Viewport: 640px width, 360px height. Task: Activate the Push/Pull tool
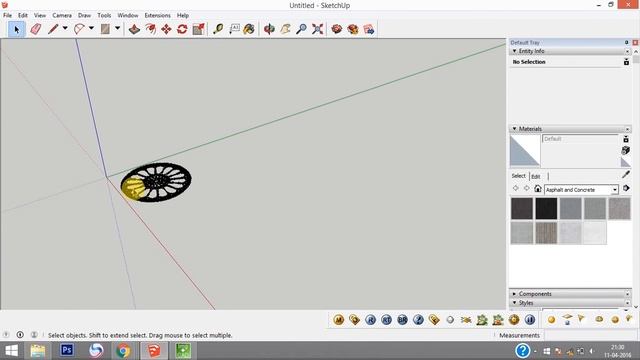(x=134, y=29)
